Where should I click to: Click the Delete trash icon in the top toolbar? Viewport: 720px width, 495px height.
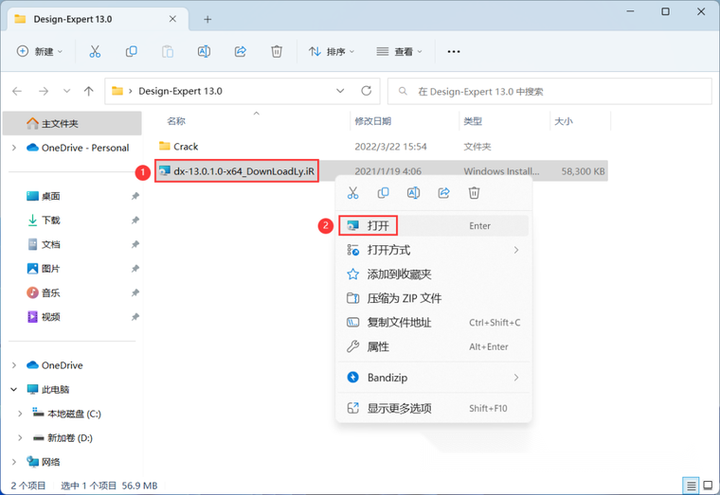[276, 51]
